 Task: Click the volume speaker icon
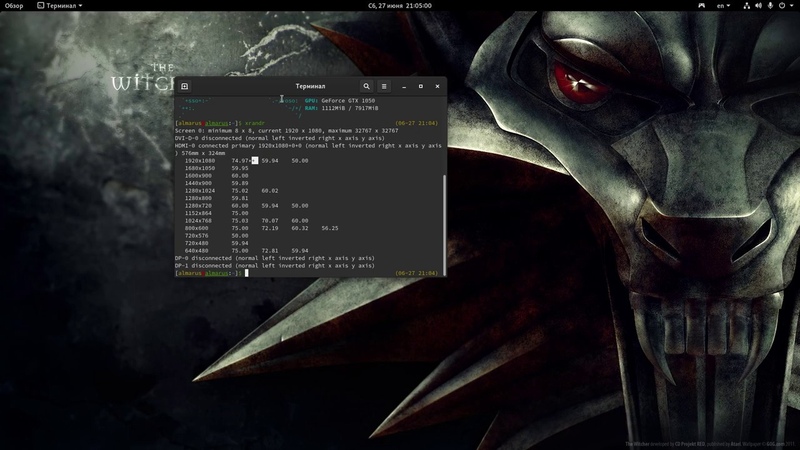(x=758, y=6)
